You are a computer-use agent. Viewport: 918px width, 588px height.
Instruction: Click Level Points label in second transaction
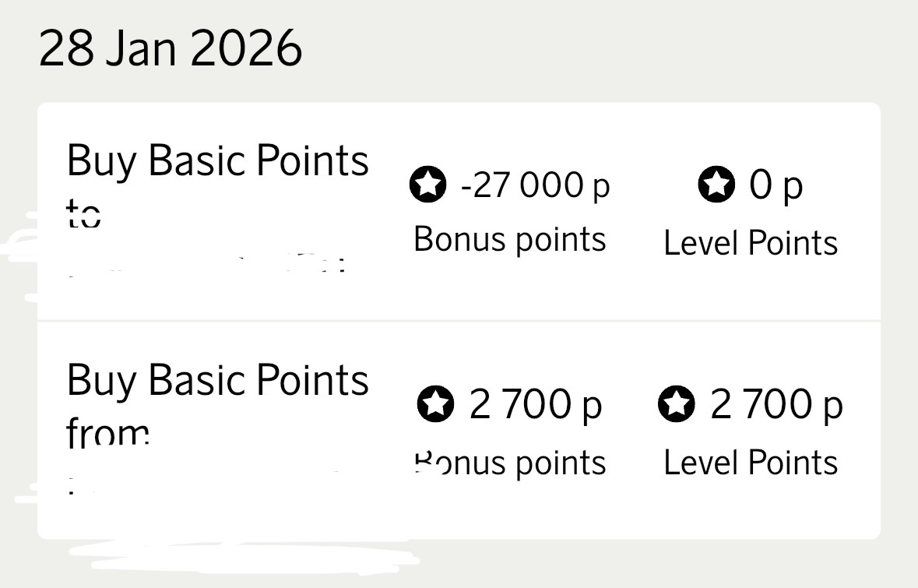coord(751,462)
